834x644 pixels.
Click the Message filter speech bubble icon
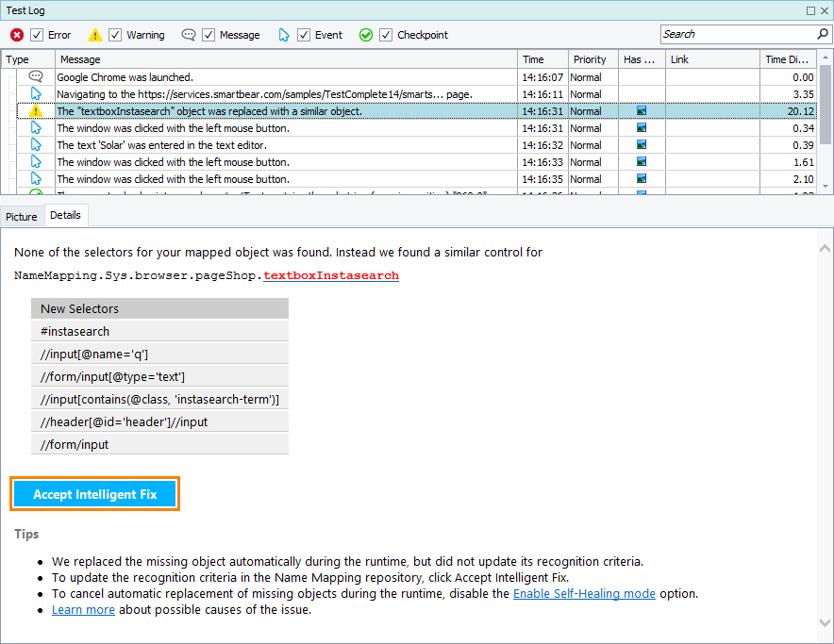188,34
